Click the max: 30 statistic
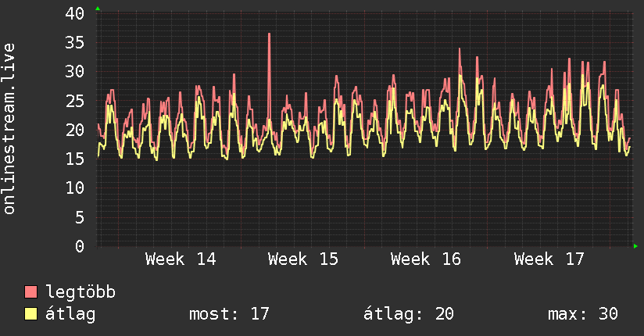This screenshot has width=644, height=336. tap(583, 314)
